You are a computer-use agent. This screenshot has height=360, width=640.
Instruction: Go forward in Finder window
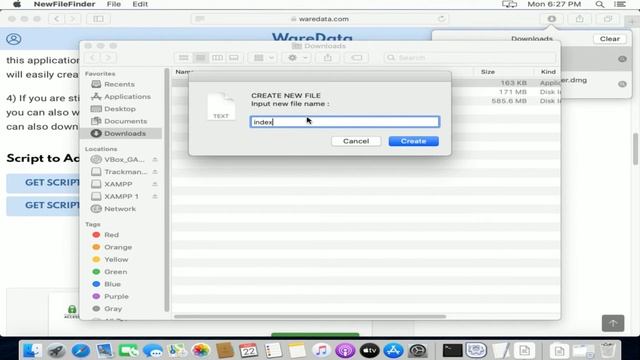(x=108, y=58)
